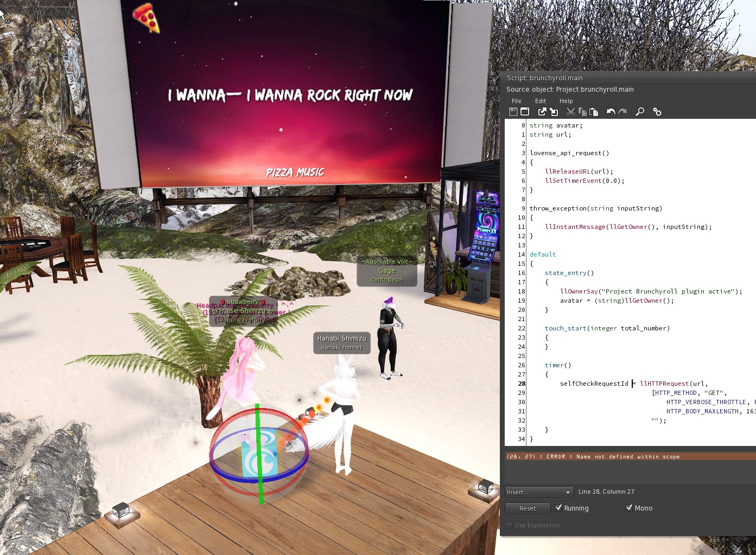Click the save script floppy disk icon
756x555 pixels.
(x=513, y=112)
